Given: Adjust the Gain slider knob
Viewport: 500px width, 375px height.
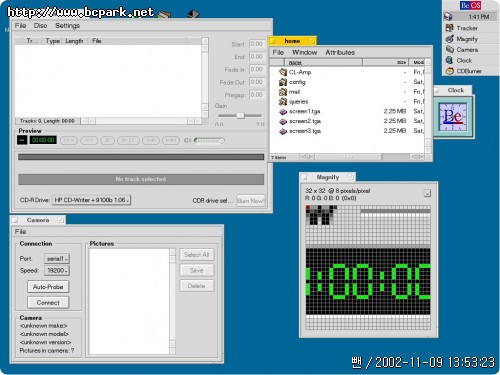Looking at the screenshot, I should [240, 115].
